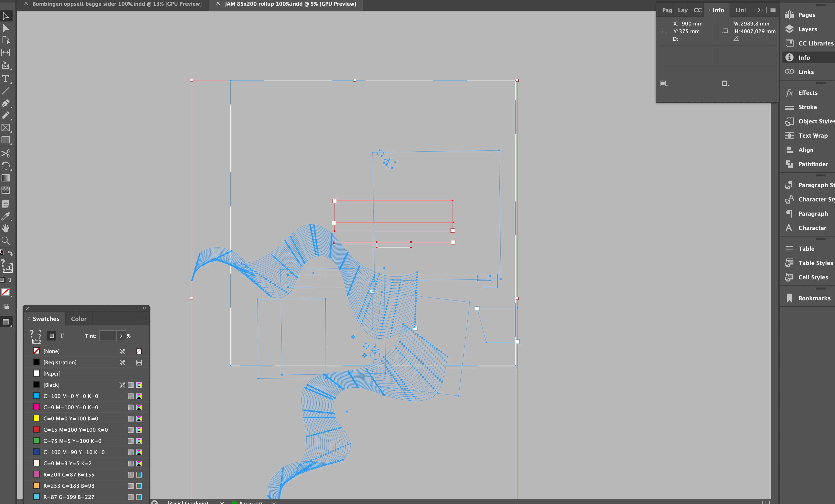The height and width of the screenshot is (504, 835).
Task: Pick the Scissors tool
Action: tap(6, 153)
